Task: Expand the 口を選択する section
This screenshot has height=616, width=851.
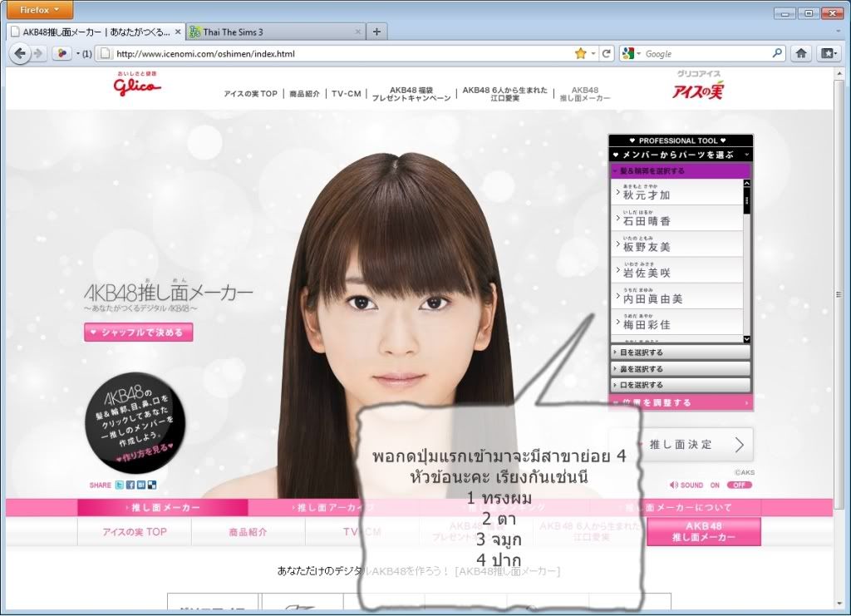Action: pyautogui.click(x=681, y=385)
